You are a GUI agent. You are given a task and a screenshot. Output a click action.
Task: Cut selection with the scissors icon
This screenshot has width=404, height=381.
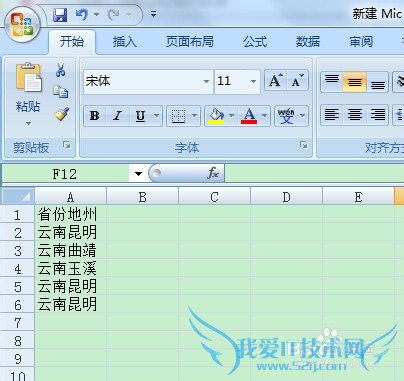click(x=60, y=70)
